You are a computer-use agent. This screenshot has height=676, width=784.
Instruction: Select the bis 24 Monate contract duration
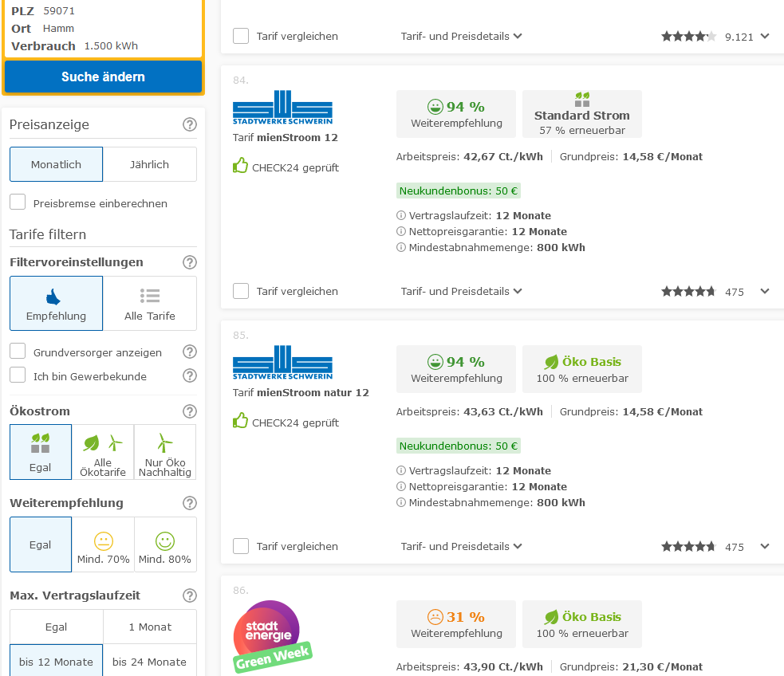pyautogui.click(x=149, y=662)
